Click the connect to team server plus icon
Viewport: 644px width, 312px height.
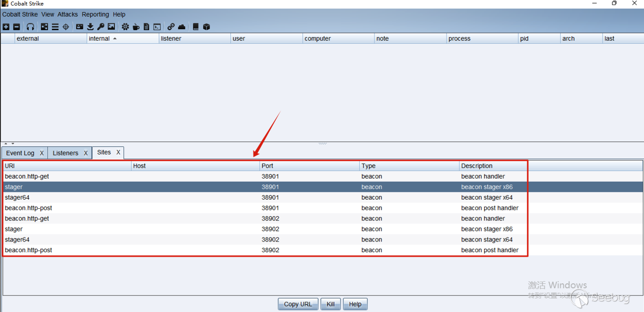tap(6, 27)
